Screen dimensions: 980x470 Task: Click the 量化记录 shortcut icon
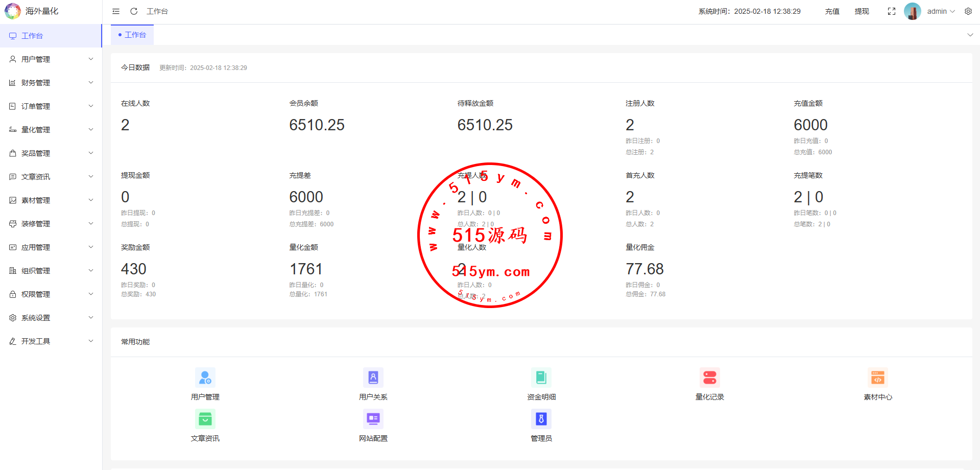pos(709,378)
